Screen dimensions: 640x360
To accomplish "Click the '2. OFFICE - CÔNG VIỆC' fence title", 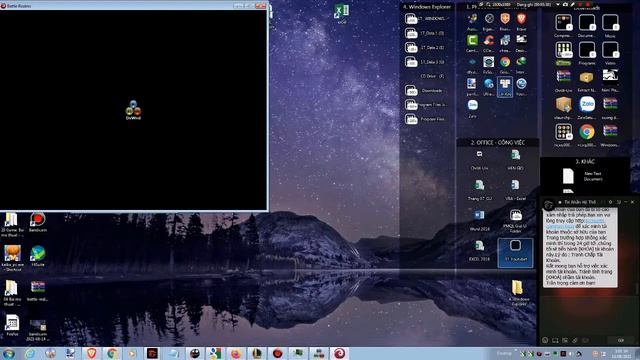I will [x=498, y=142].
